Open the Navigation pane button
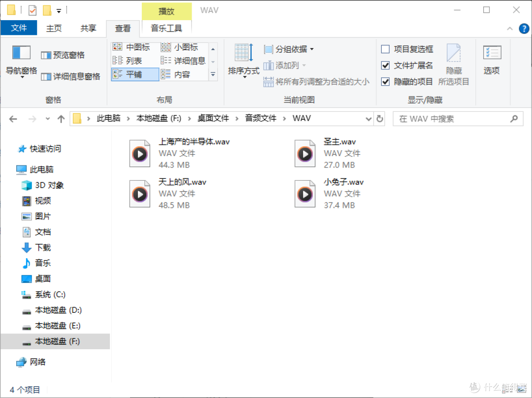This screenshot has height=398, width=532. tap(21, 61)
